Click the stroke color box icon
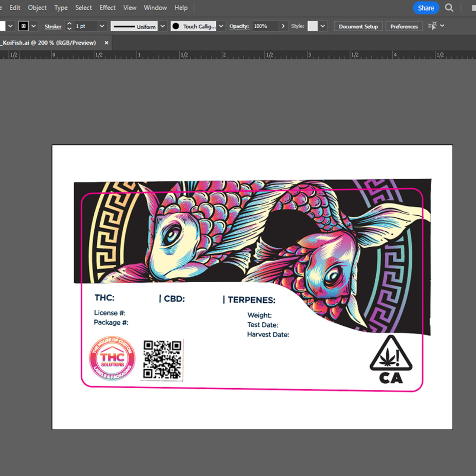Viewport: 476px width, 476px height. 23,26
